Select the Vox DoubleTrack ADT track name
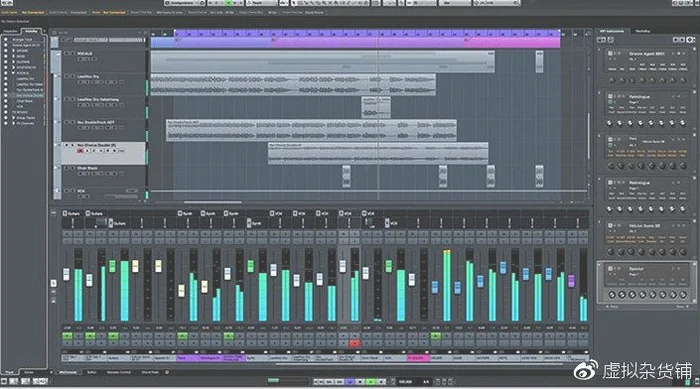This screenshot has height=389, width=700. (x=95, y=122)
